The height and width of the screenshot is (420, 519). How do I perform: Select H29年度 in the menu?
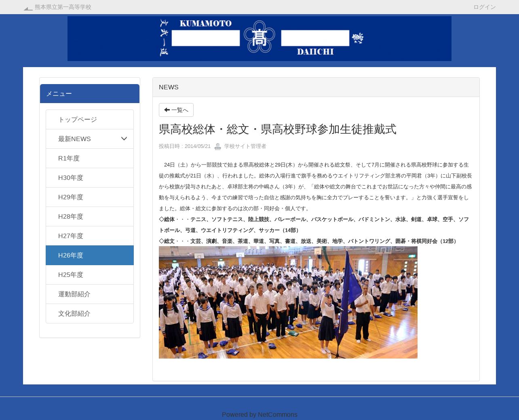point(90,197)
